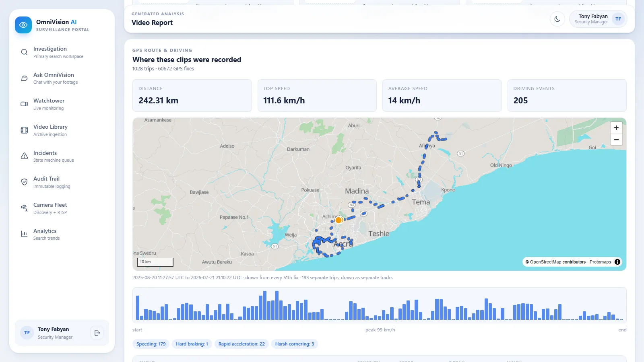The width and height of the screenshot is (644, 362).
Task: Click the Tema label on the map
Action: [421, 202]
